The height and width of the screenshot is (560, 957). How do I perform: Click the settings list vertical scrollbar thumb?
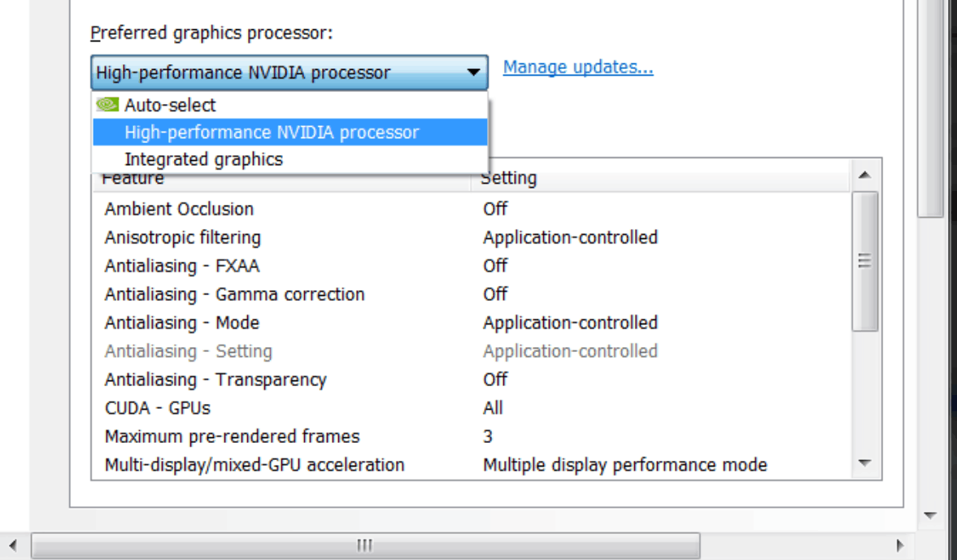coord(864,261)
